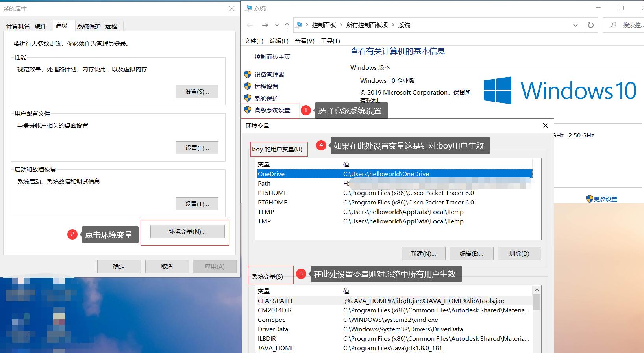Open the 工具(T) menu
This screenshot has height=353, width=644.
(x=331, y=41)
